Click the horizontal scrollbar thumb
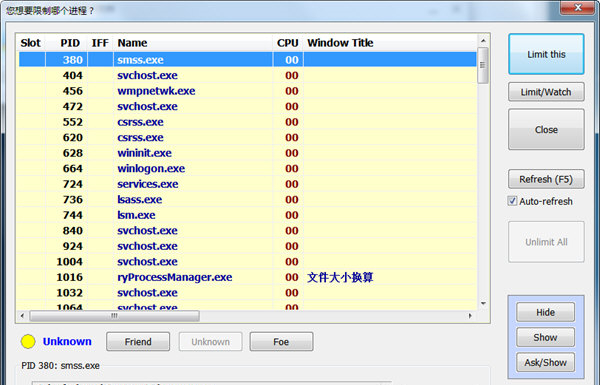The width and height of the screenshot is (600, 385). click(x=114, y=316)
